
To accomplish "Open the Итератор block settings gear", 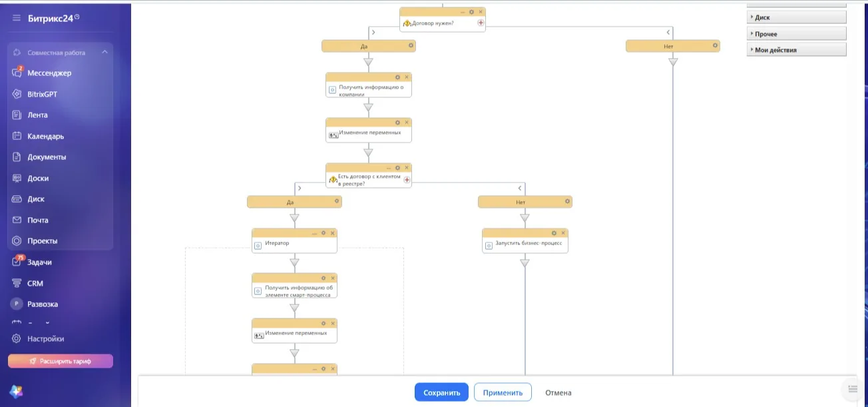I will (x=324, y=232).
